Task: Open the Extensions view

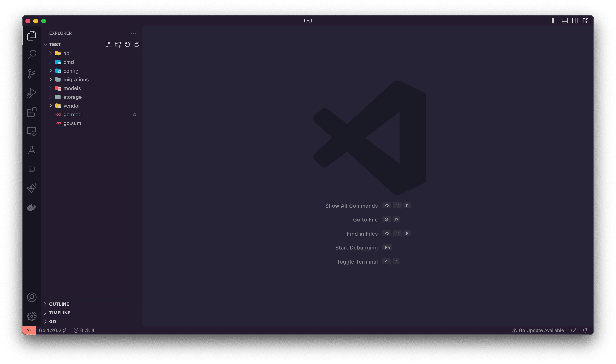Action: (x=32, y=112)
